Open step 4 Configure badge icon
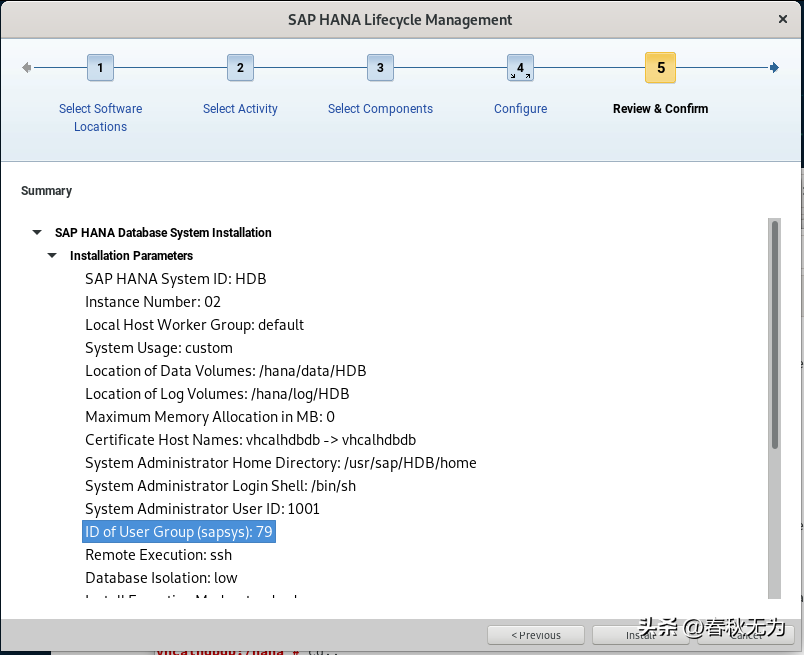The height and width of the screenshot is (655, 804). tap(520, 68)
